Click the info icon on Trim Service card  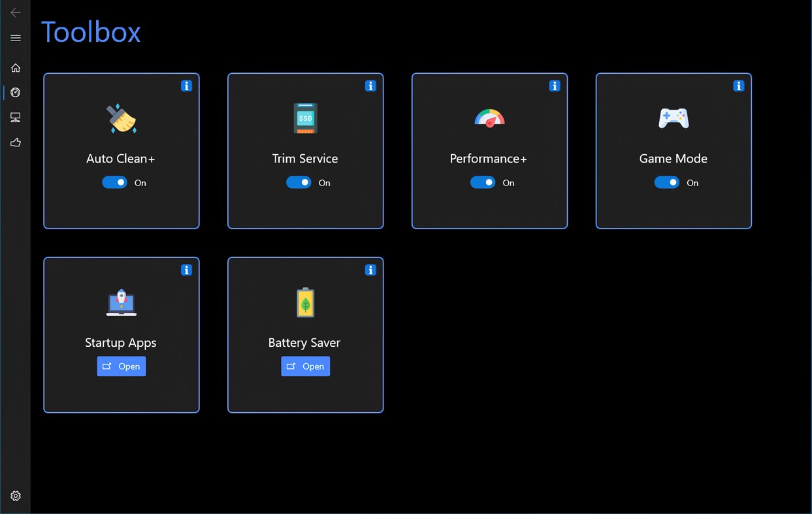(x=370, y=86)
